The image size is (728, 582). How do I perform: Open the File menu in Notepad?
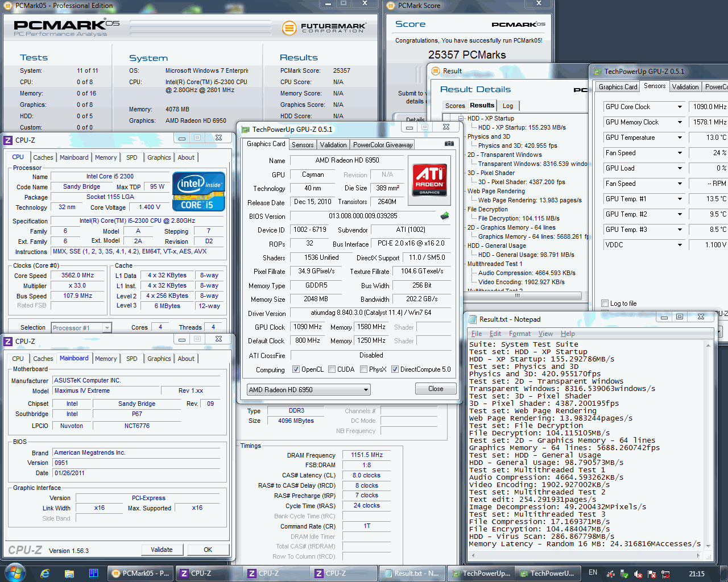pyautogui.click(x=477, y=334)
